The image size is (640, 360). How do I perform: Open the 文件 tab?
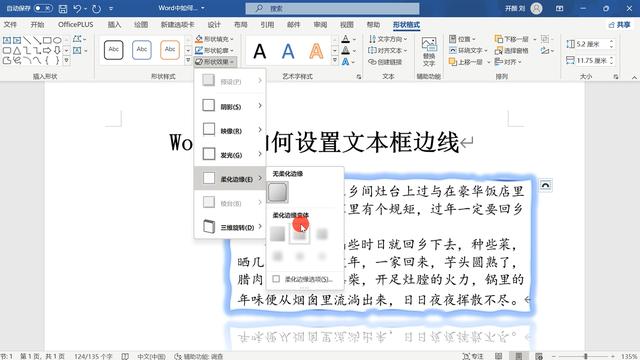[x=10, y=24]
